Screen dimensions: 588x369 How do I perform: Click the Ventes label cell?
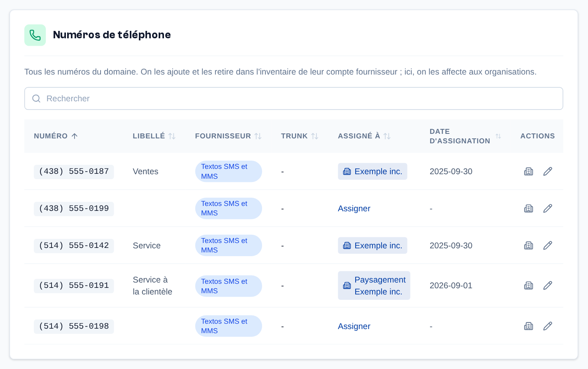pyautogui.click(x=145, y=171)
